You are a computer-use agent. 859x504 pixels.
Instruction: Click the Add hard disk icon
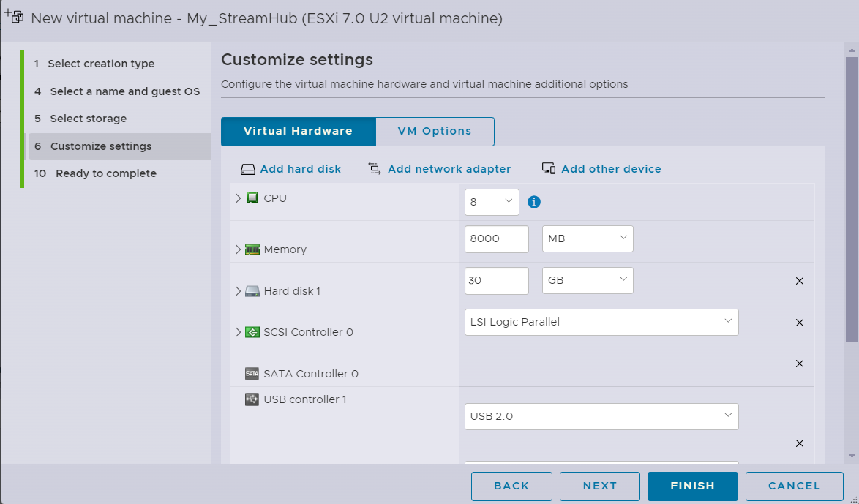248,169
